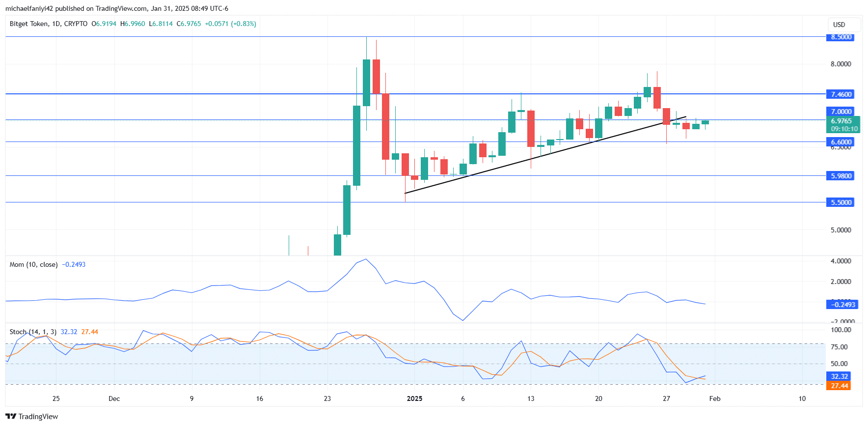The width and height of the screenshot is (868, 426).
Task: Click the TradingView logo at bottom left
Action: 32,416
